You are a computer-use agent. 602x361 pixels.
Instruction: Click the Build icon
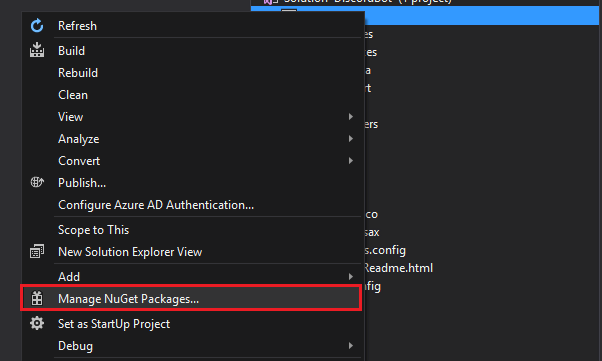[x=37, y=50]
